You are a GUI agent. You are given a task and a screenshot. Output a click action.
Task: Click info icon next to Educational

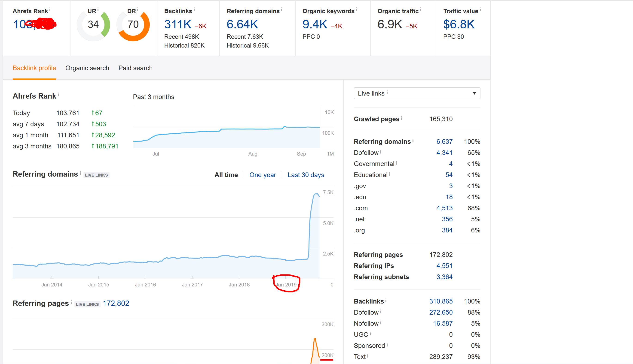390,174
